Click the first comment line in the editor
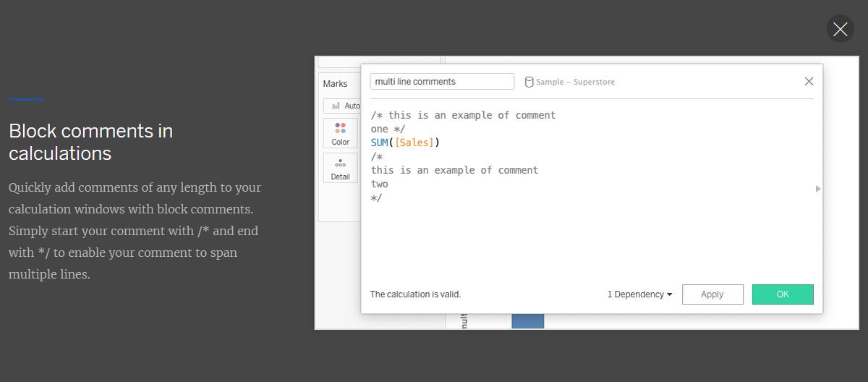 coord(463,115)
